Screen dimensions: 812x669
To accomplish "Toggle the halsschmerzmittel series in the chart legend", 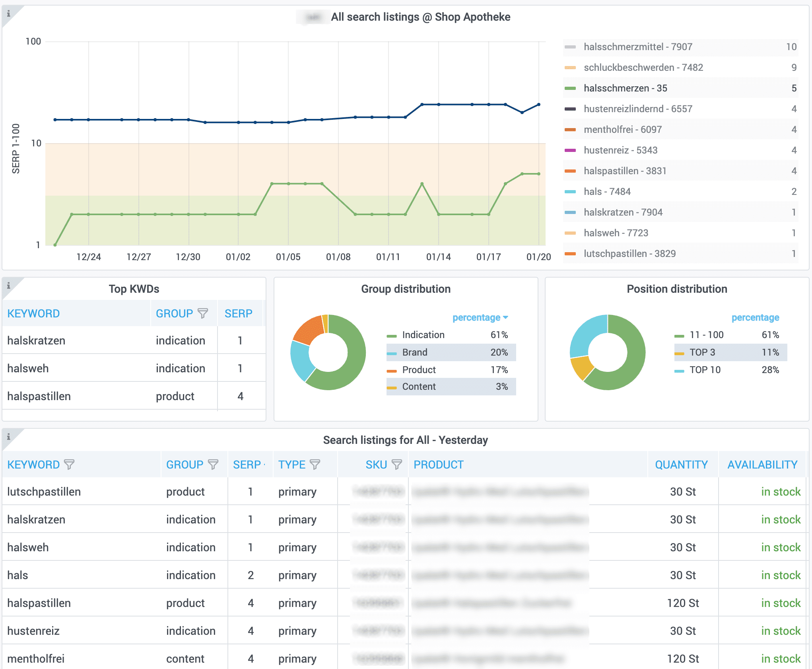I will click(x=637, y=47).
